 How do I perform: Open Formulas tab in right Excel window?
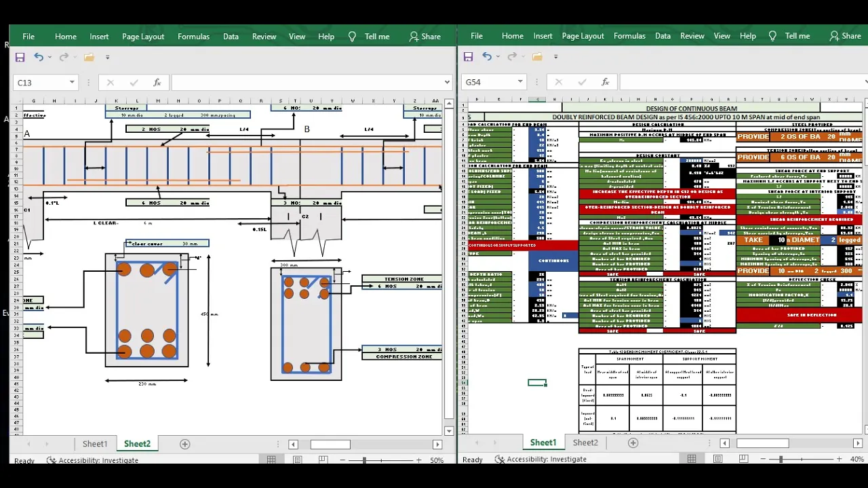coord(629,36)
